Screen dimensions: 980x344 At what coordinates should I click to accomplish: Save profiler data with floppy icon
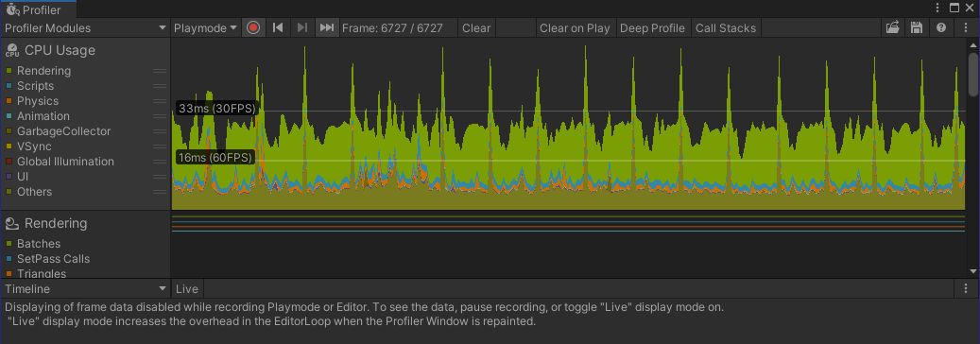(917, 27)
